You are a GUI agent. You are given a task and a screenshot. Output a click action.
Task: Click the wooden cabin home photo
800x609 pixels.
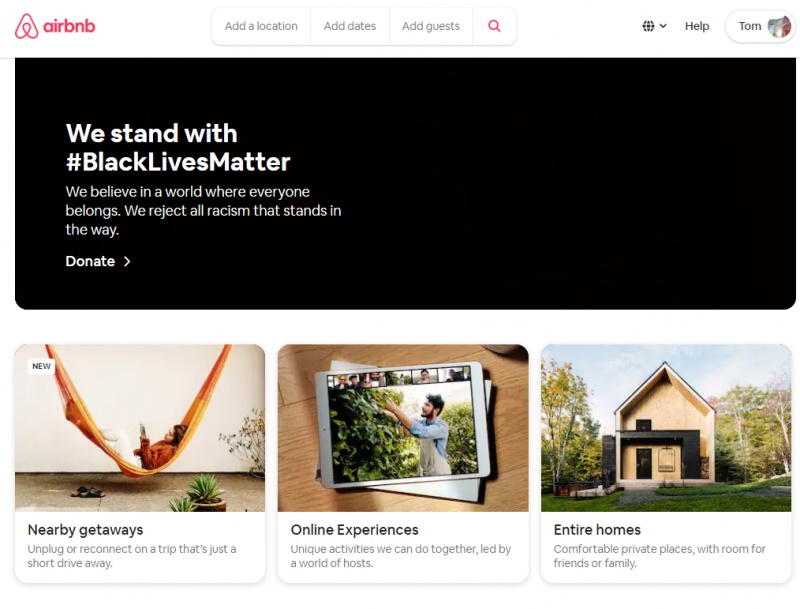(666, 428)
